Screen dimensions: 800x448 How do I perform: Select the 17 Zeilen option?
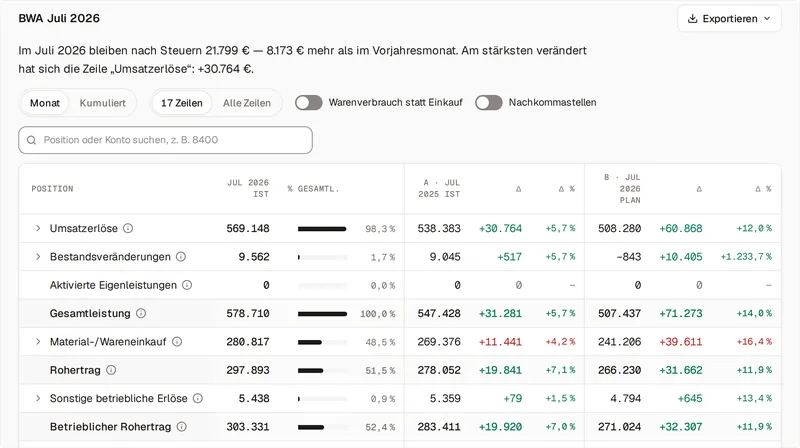point(182,103)
